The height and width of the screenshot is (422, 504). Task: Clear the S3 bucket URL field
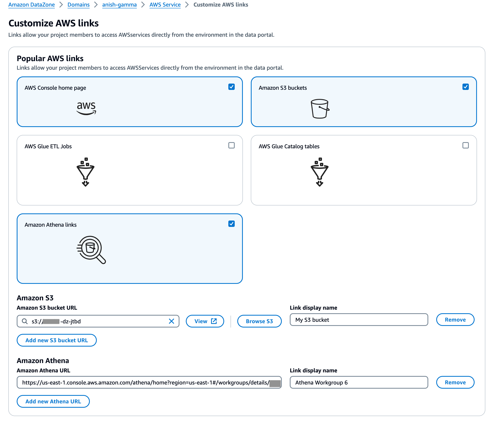(x=171, y=321)
